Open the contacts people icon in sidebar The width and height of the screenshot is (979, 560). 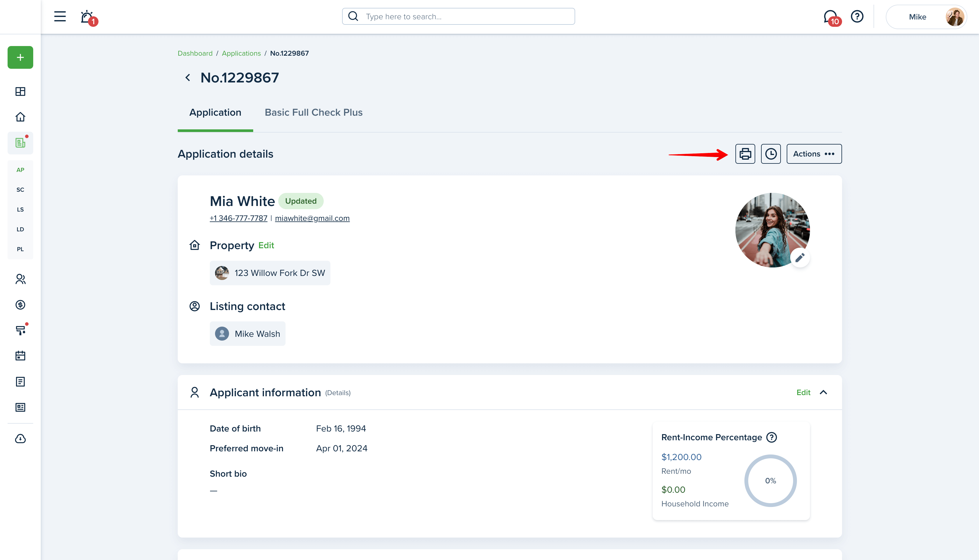(x=20, y=279)
